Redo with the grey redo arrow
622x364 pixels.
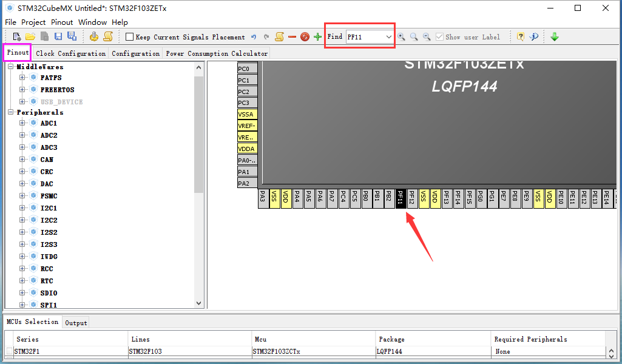(266, 37)
